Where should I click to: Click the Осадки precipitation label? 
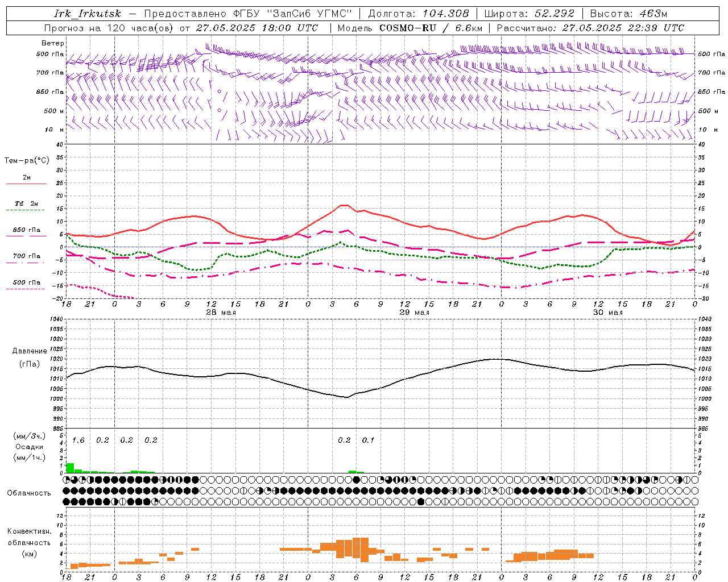tap(29, 447)
